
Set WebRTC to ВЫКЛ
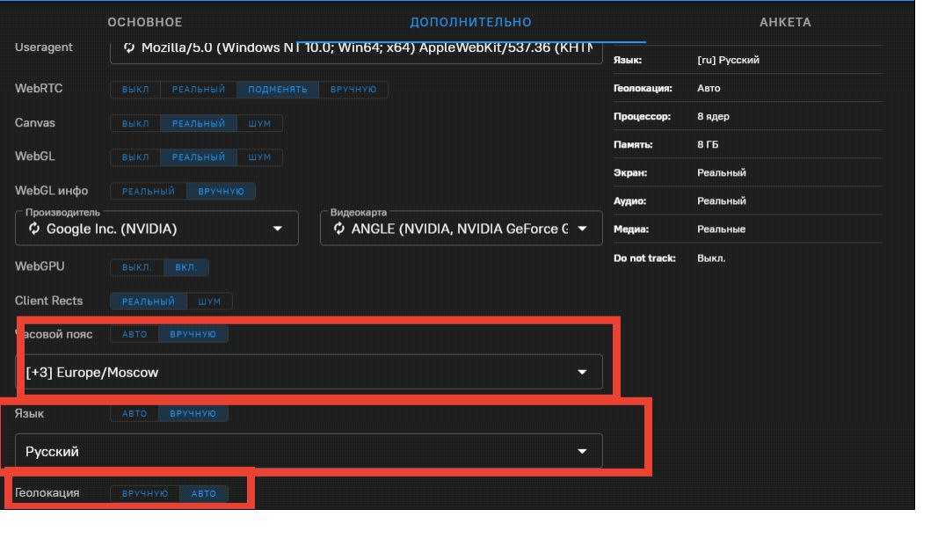(135, 89)
